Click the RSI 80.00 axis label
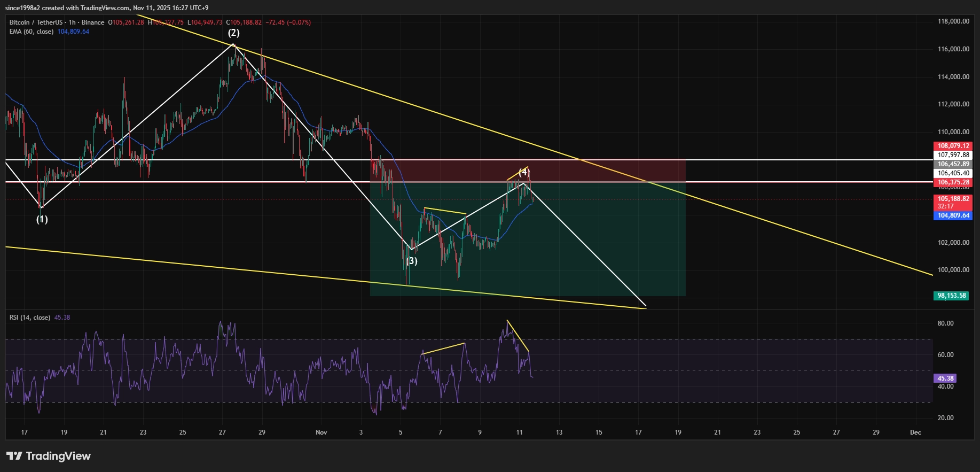Image resolution: width=980 pixels, height=472 pixels. pyautogui.click(x=945, y=323)
